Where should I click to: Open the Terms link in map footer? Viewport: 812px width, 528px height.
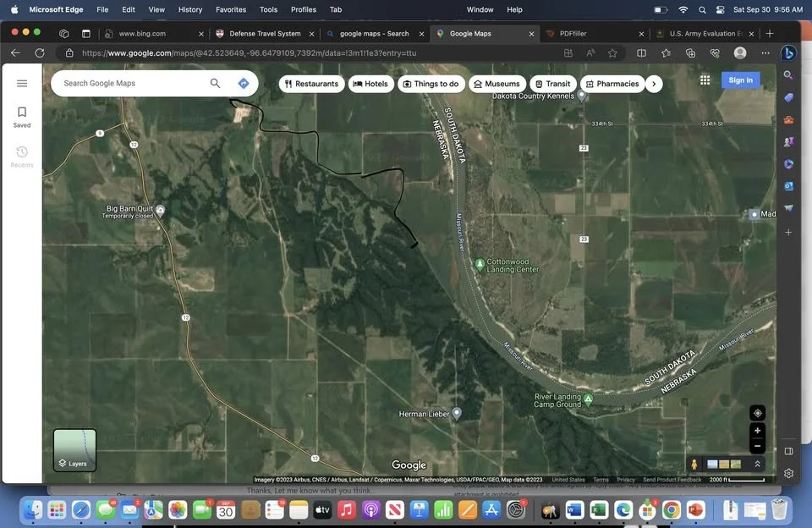click(x=601, y=480)
